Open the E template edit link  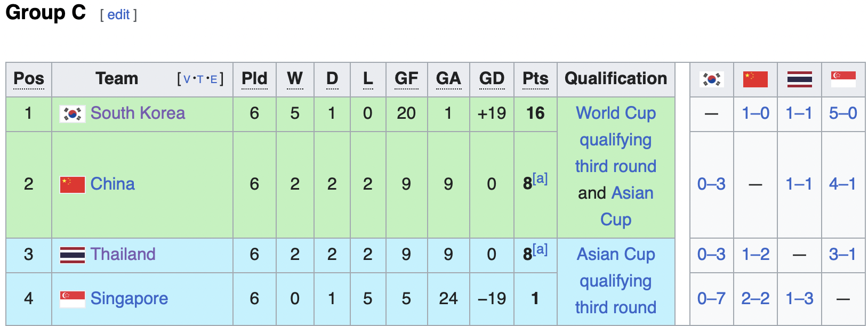[214, 79]
